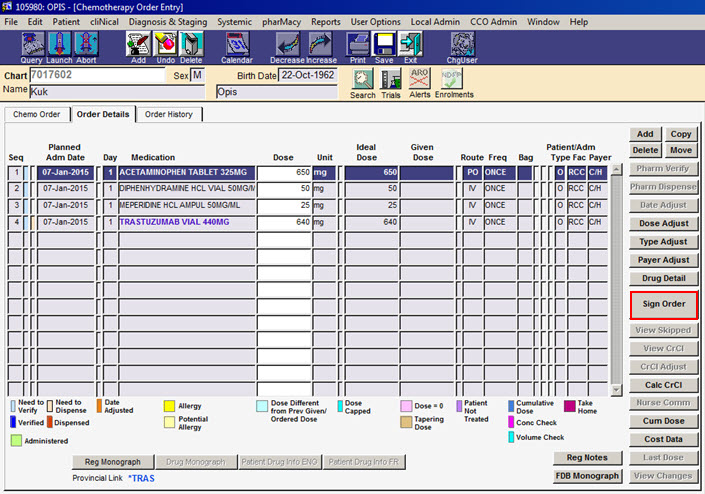Viewport: 705px width, 494px height.
Task: Click the magenta Take Home swatch
Action: 570,406
